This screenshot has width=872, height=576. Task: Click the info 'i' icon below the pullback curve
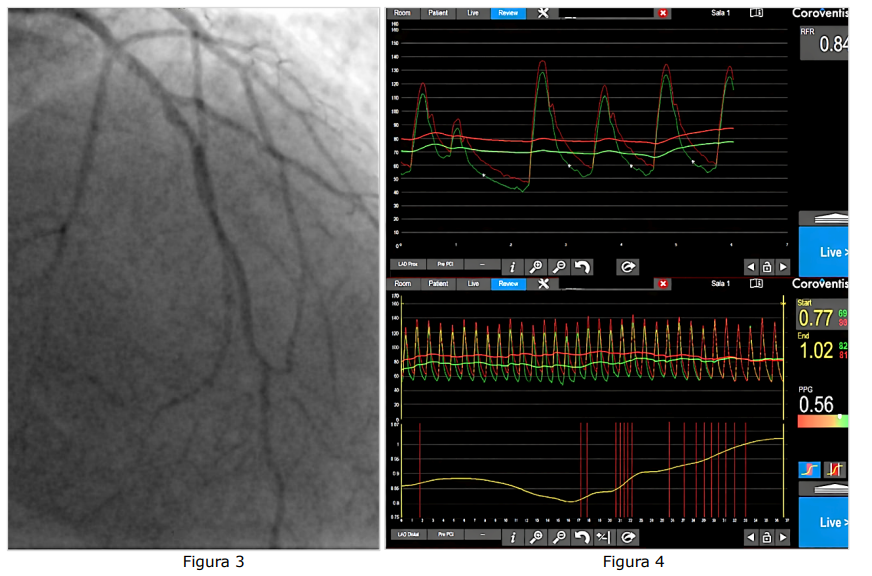point(513,537)
